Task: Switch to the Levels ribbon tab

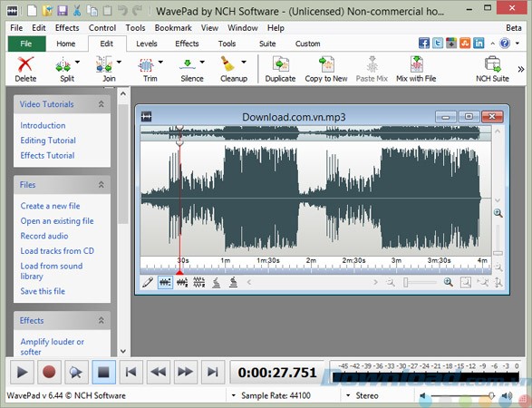Action: (x=147, y=44)
